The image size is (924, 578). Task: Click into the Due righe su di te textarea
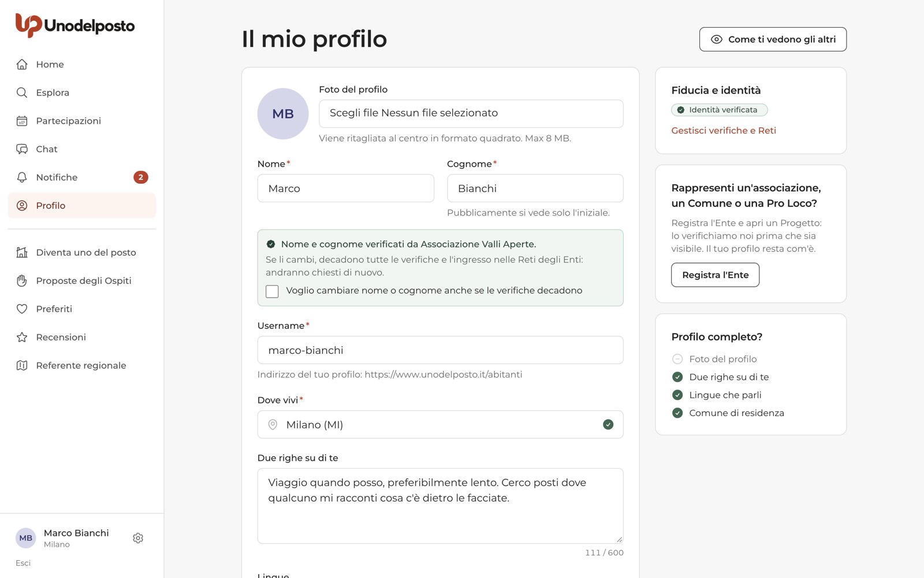441,506
